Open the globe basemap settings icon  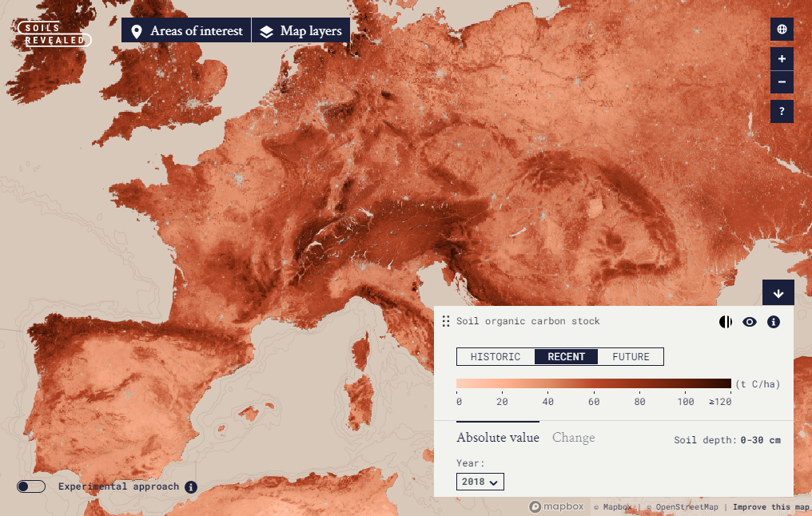coord(782,30)
